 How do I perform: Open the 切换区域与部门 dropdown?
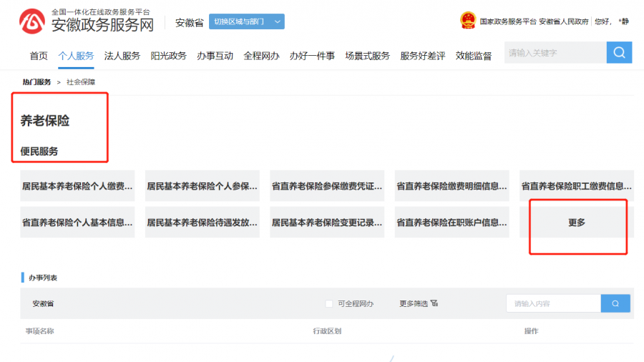click(246, 21)
